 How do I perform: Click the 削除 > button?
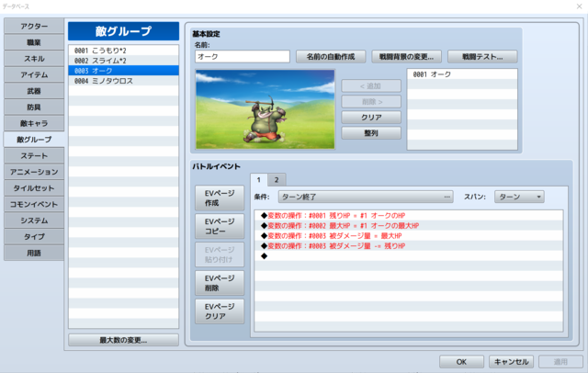coord(371,102)
